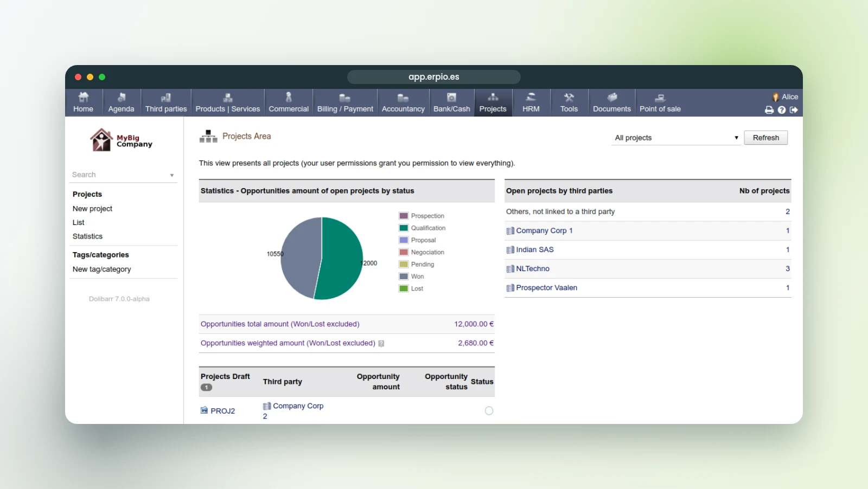Click the Refresh button
The height and width of the screenshot is (489, 868).
pyautogui.click(x=765, y=138)
